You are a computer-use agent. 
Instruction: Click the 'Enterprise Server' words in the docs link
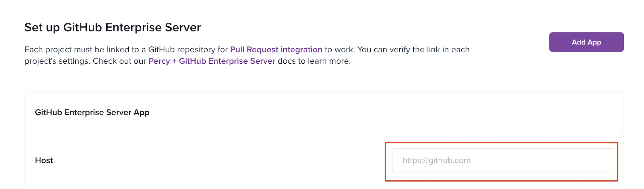(x=242, y=61)
